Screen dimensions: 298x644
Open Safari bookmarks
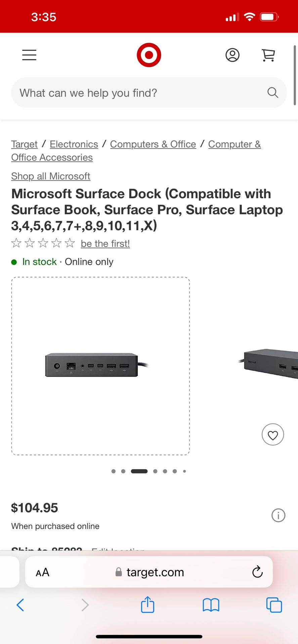click(211, 605)
